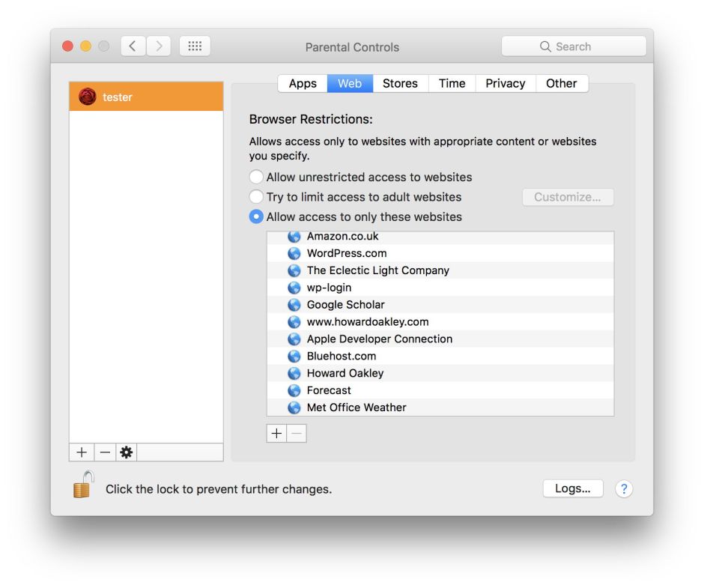Open the Time tab
Image resolution: width=704 pixels, height=588 pixels.
tap(452, 83)
